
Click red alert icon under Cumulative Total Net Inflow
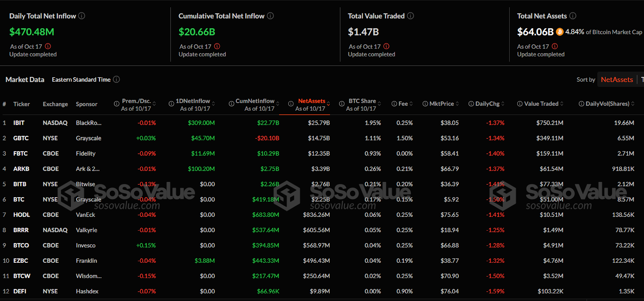click(x=217, y=46)
